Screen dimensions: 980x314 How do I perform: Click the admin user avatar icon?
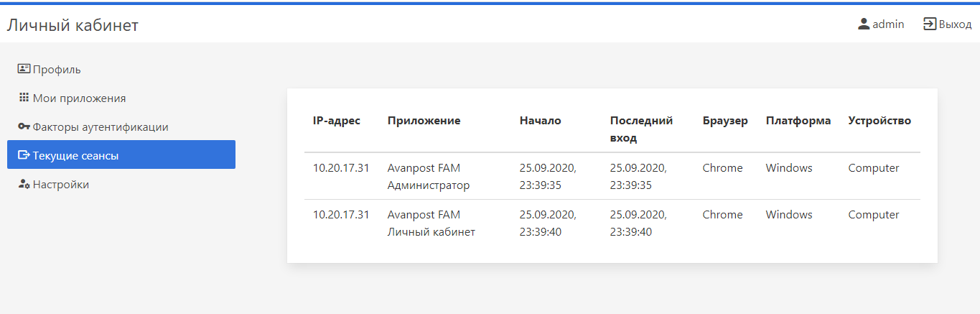click(864, 24)
